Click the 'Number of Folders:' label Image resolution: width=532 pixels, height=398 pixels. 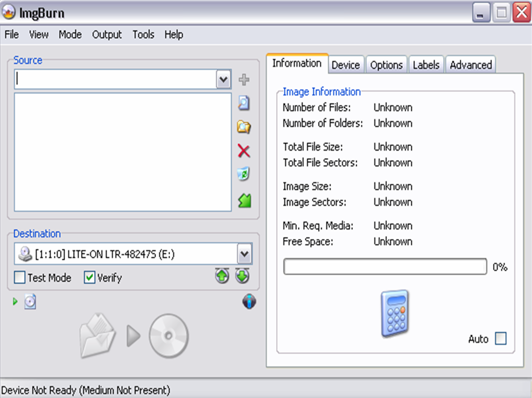(322, 123)
